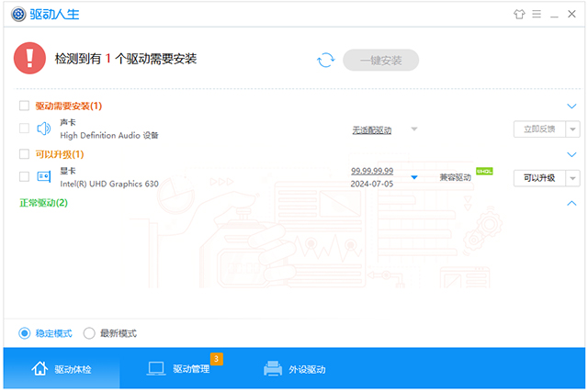Click the red warning exclamation icon

tap(29, 58)
